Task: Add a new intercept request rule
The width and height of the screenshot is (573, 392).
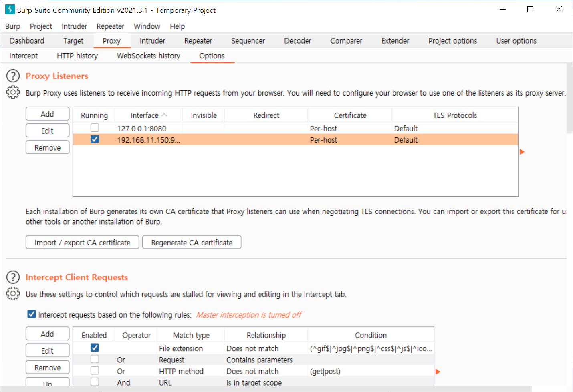Action: tap(47, 334)
